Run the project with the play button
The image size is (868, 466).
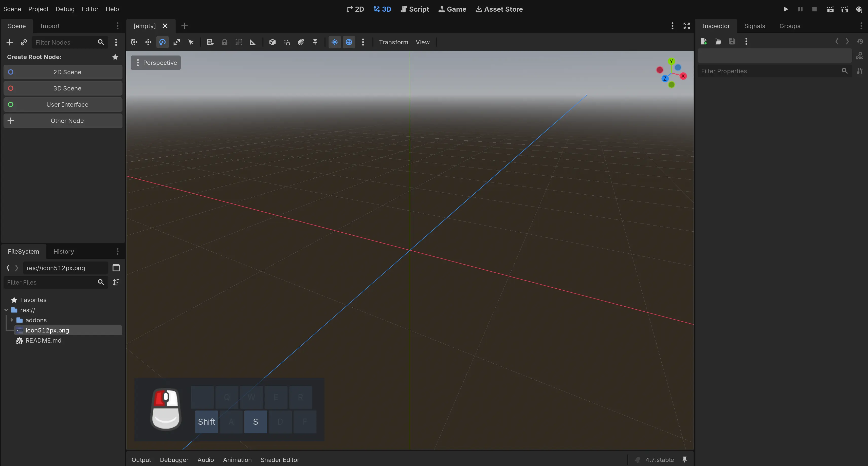click(785, 9)
